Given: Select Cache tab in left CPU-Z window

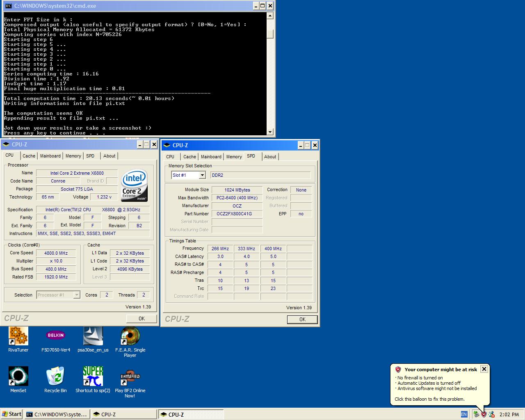Looking at the screenshot, I should click(29, 156).
